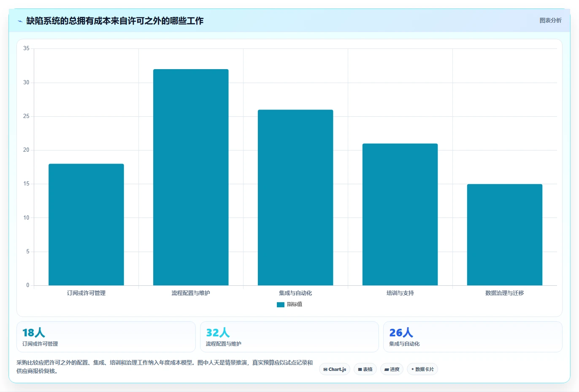
Task: Click the footnote paragraph starting 采购比较
Action: [x=165, y=367]
